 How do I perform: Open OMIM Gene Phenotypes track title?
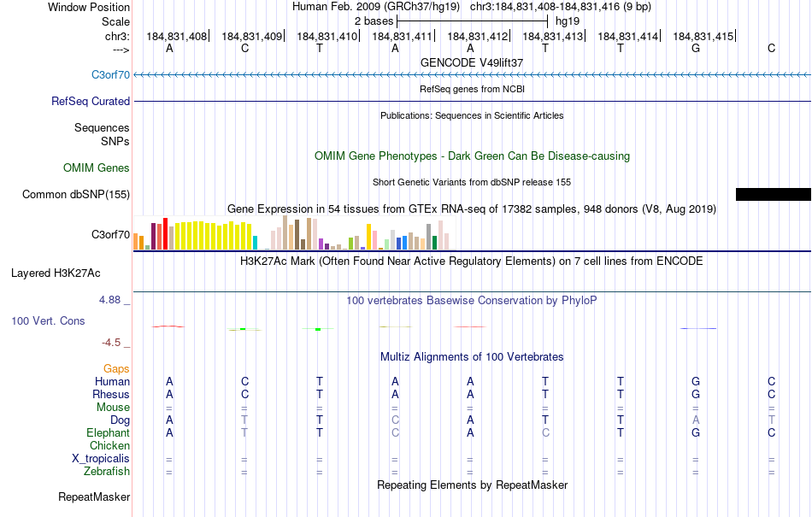[472, 156]
